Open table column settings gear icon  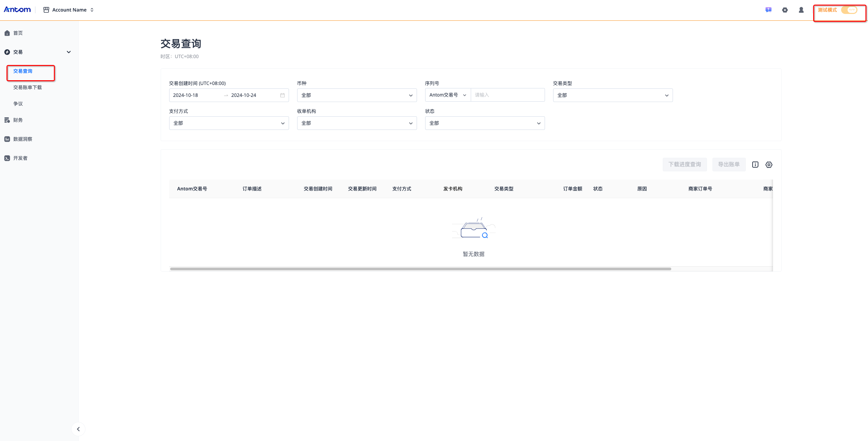[x=769, y=165]
